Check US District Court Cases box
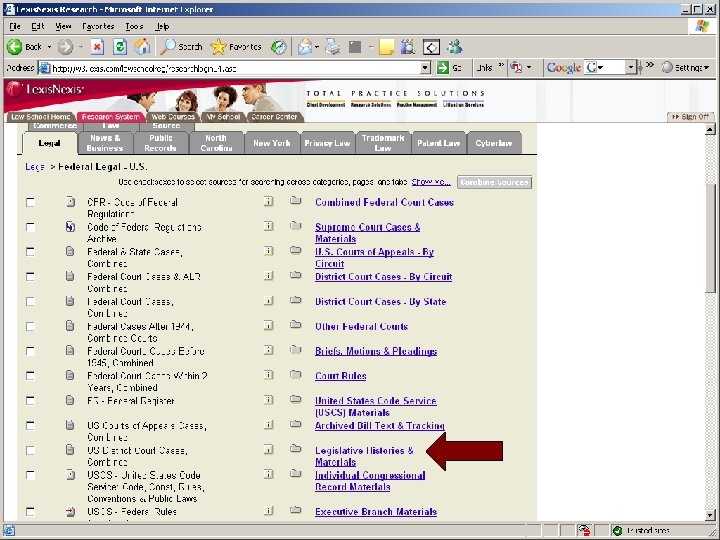The image size is (720, 540). pos(30,450)
